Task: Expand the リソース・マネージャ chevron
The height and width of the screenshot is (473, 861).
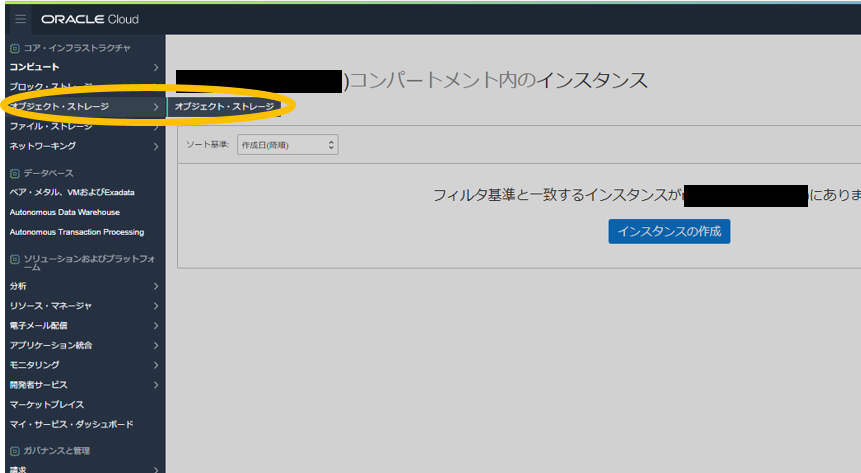Action: pyautogui.click(x=156, y=306)
